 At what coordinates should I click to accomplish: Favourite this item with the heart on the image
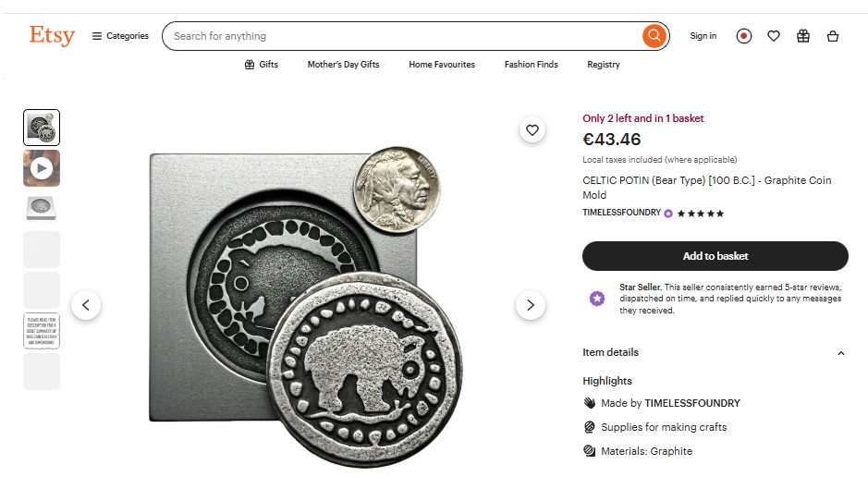[532, 130]
